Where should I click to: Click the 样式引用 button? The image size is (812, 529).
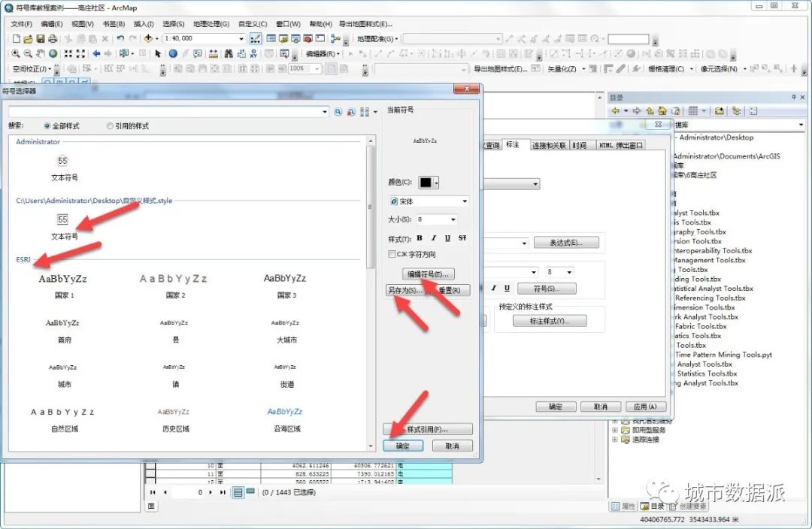pos(428,429)
